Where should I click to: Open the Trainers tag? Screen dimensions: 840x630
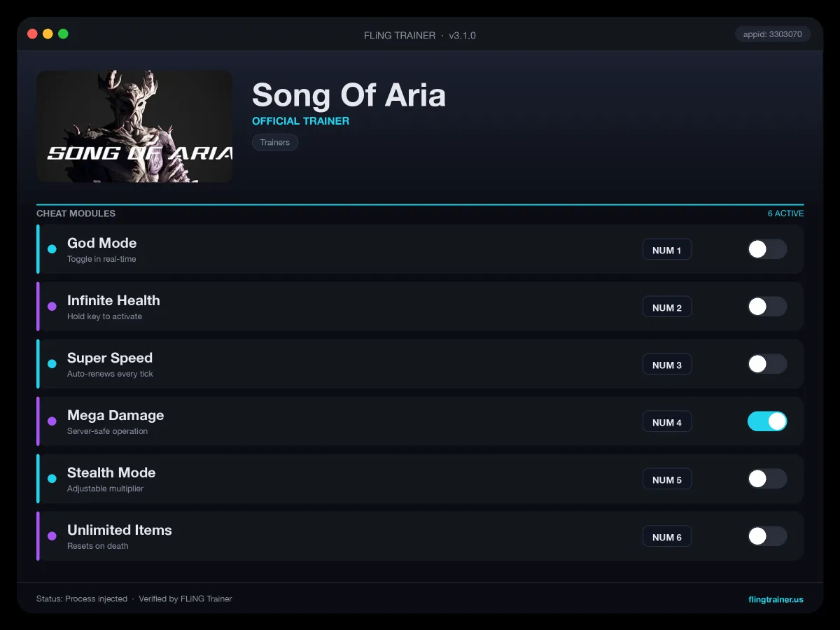(275, 142)
